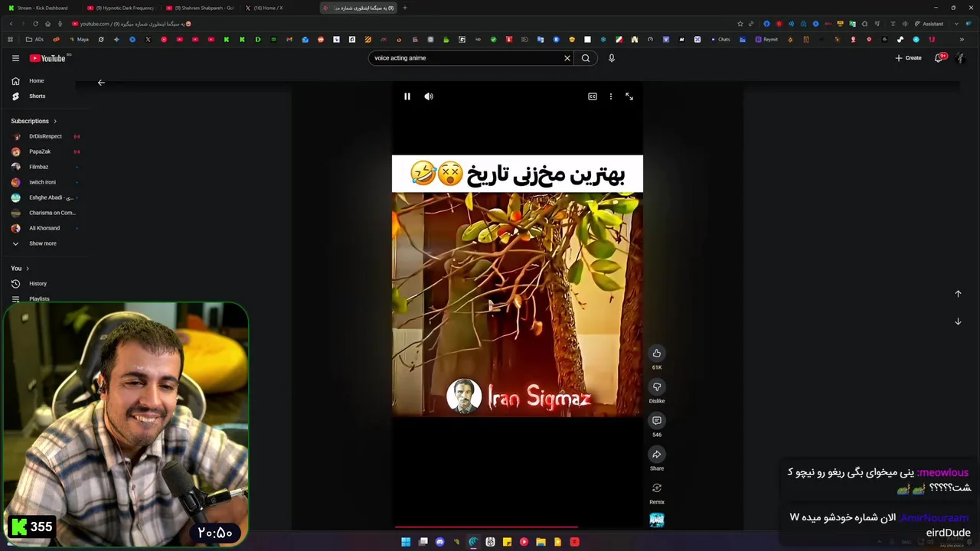Open Sticky Notes from the taskbar
The image size is (980, 551).
(x=507, y=542)
